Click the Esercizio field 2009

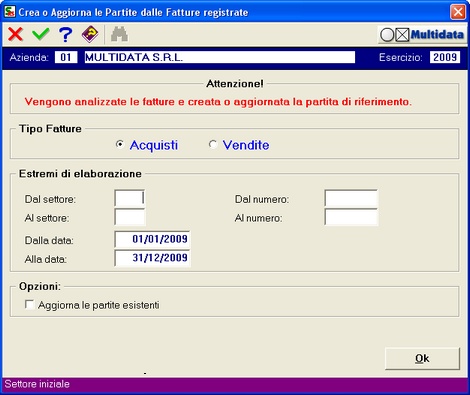[445, 57]
